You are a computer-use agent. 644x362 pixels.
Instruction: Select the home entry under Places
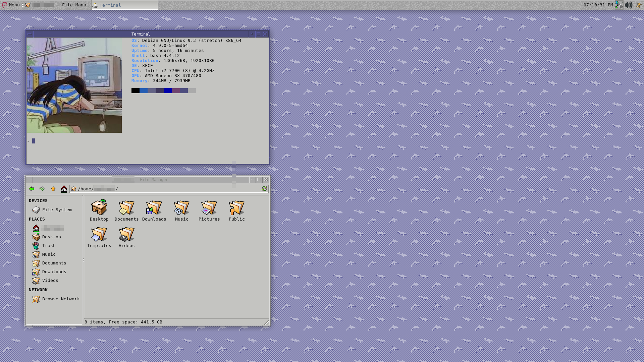(48, 228)
